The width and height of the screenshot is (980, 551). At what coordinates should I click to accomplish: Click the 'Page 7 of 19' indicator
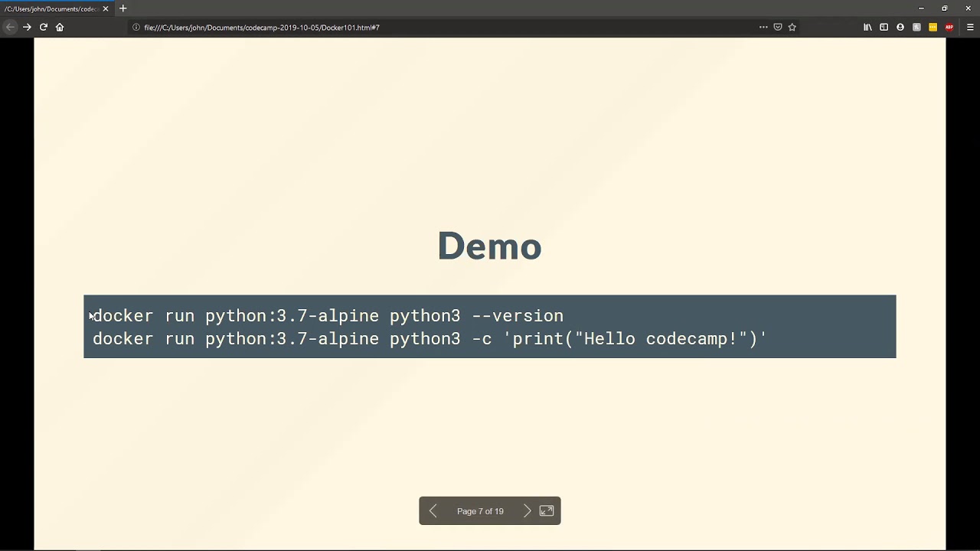[480, 511]
